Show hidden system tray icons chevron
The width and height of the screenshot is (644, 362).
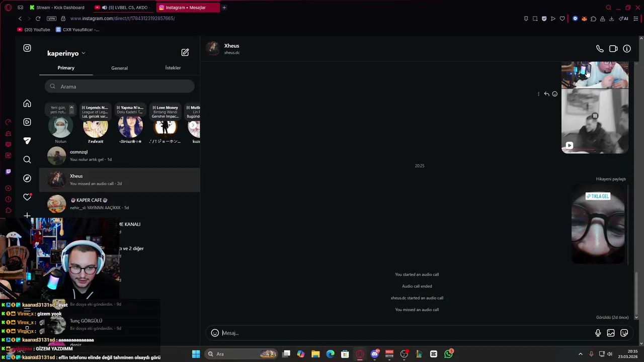(x=580, y=354)
